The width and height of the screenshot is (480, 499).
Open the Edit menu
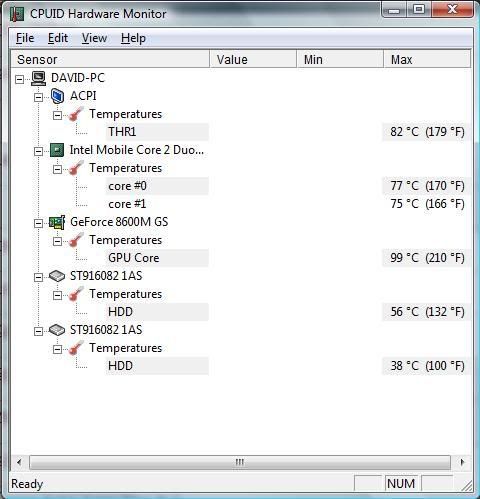[58, 38]
